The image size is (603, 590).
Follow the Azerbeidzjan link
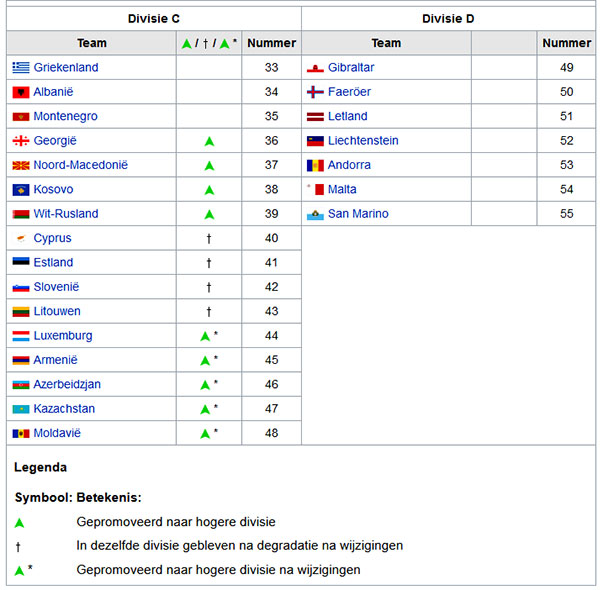[67, 385]
